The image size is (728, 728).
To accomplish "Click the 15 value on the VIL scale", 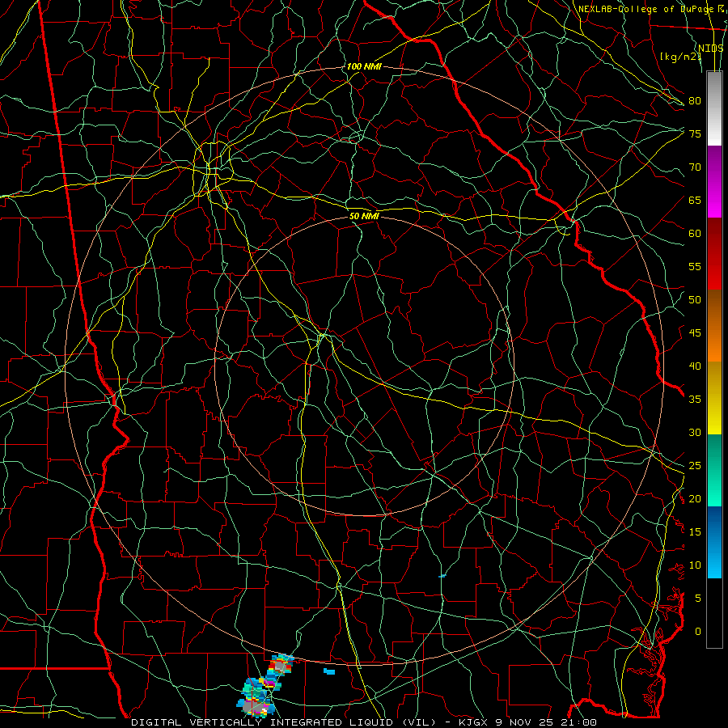I will [x=695, y=532].
